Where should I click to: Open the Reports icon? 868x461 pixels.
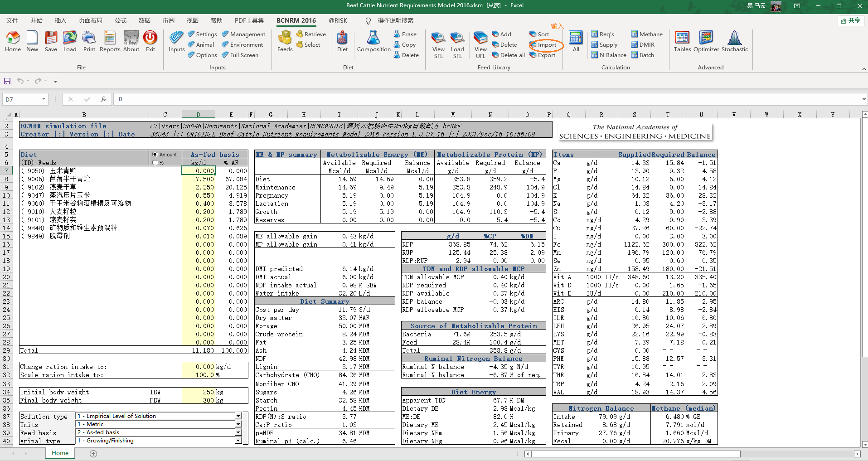tap(110, 41)
